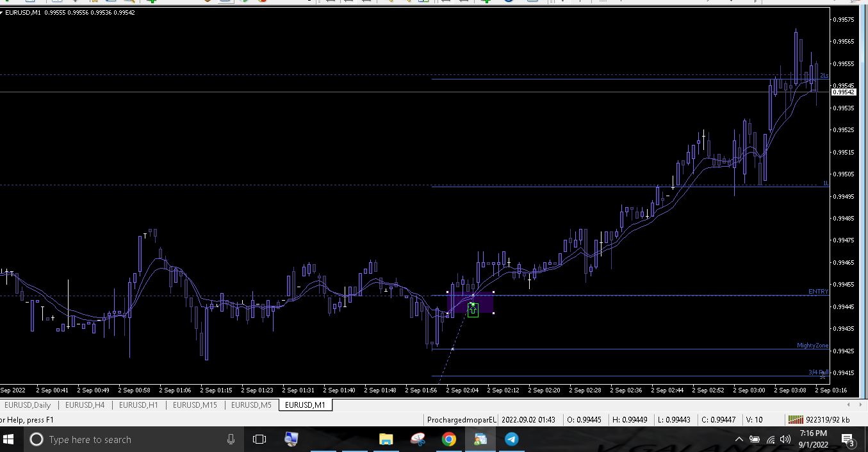Click the 2 Sep 00:41 time axis label

tap(52, 390)
